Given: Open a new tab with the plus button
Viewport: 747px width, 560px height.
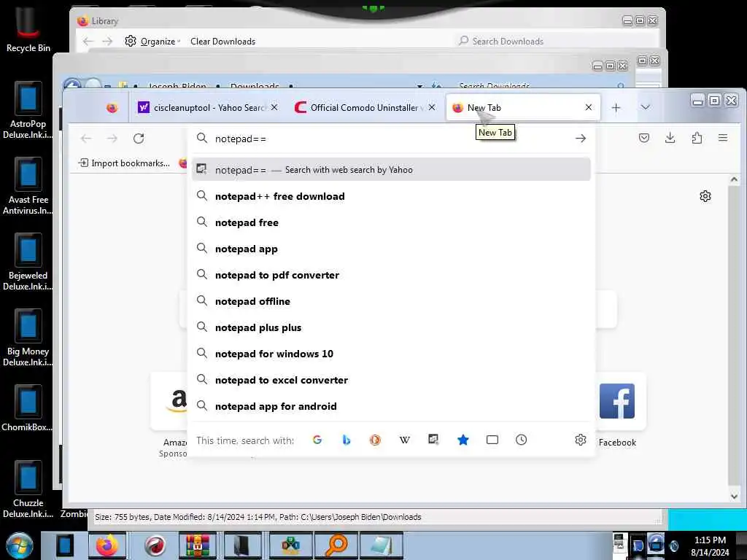Looking at the screenshot, I should [x=616, y=108].
